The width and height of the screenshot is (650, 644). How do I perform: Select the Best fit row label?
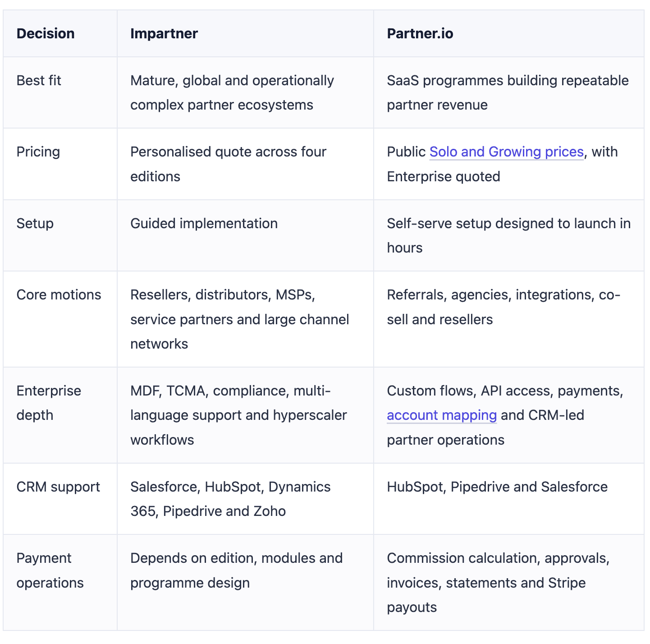(x=39, y=81)
